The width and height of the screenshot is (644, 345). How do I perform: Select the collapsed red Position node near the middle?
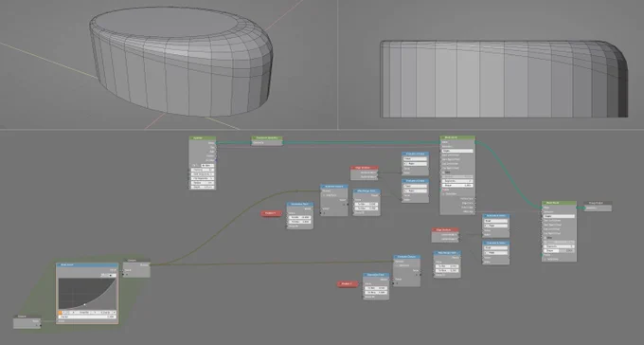(x=272, y=213)
